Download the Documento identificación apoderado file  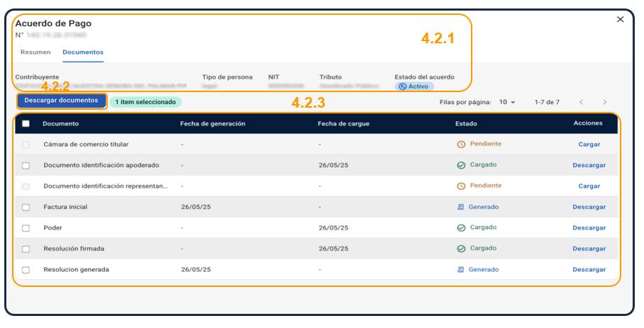coord(589,165)
